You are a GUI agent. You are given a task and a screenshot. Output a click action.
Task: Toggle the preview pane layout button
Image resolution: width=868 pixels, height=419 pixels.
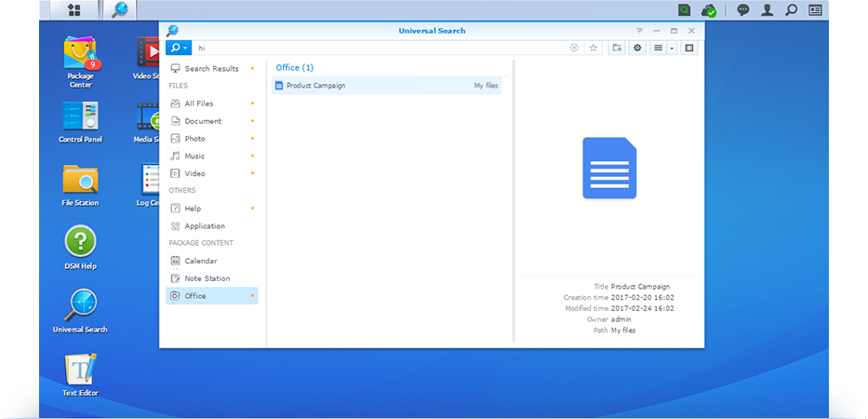click(x=689, y=48)
